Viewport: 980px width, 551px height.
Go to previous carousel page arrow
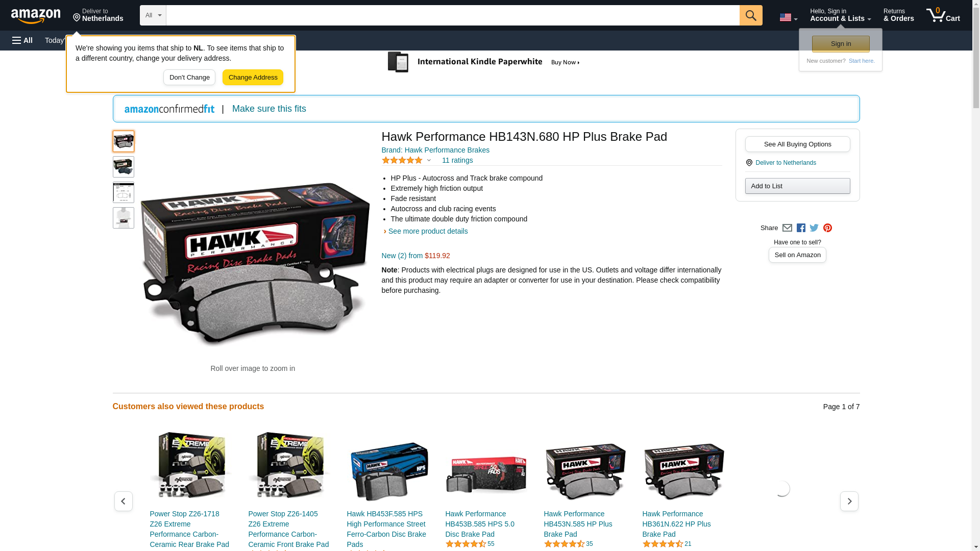tap(123, 502)
